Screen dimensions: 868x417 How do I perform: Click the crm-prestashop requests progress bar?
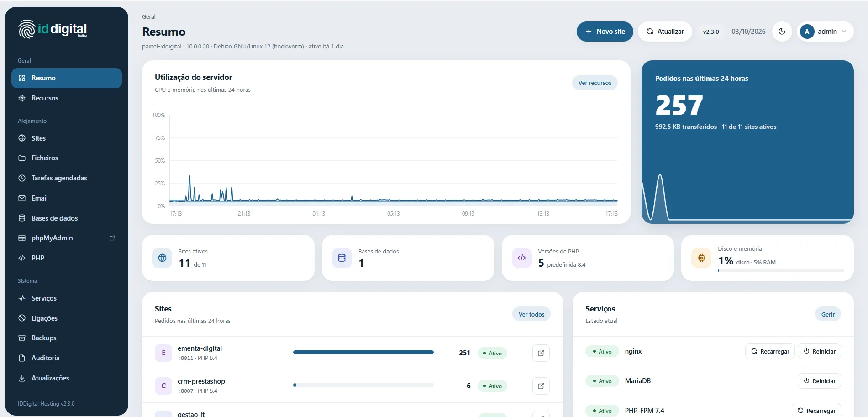click(x=363, y=385)
